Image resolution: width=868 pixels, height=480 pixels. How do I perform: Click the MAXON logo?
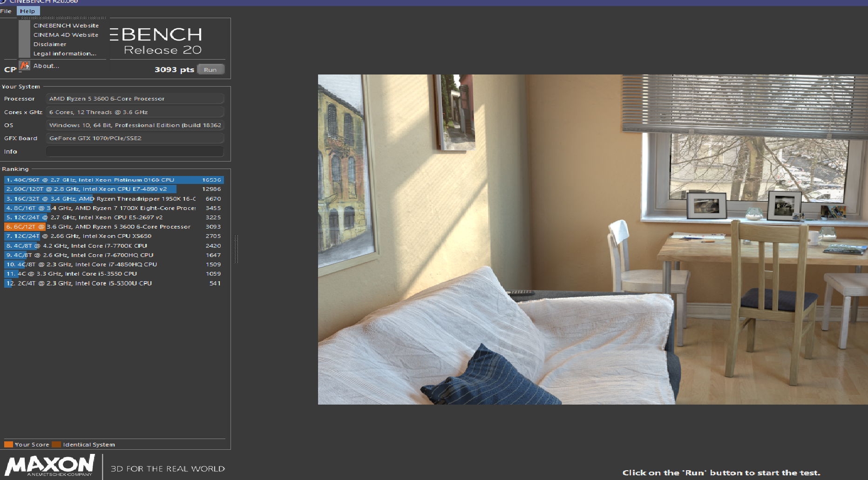coord(50,466)
